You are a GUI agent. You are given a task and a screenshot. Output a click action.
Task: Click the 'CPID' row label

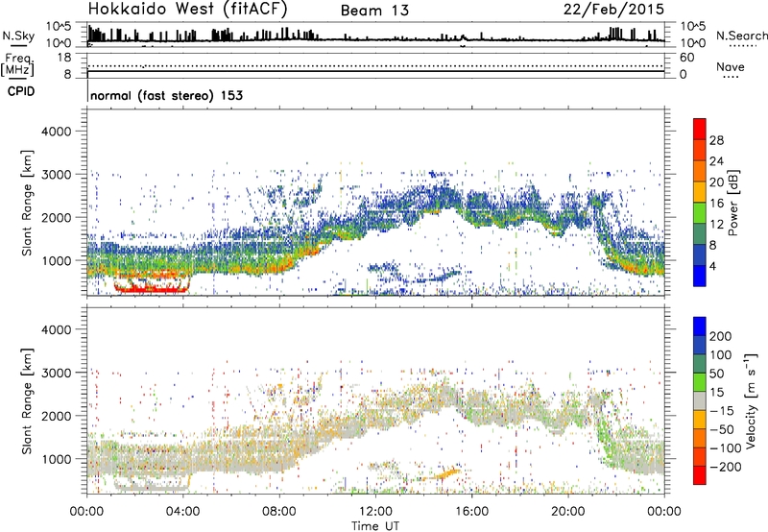21,91
